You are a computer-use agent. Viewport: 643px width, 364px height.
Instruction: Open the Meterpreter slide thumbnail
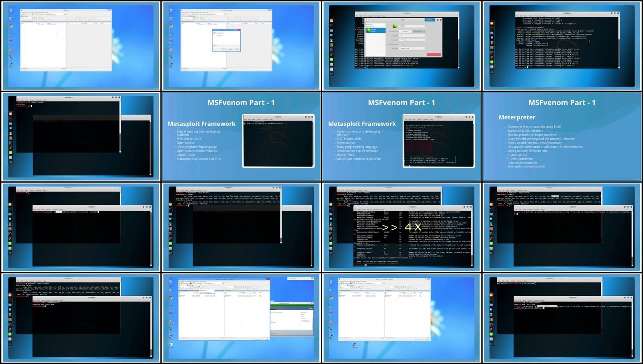pyautogui.click(x=562, y=137)
